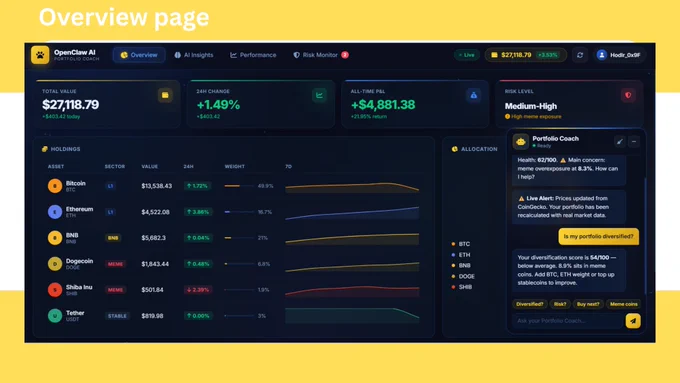Click Shiba Inu 24H change 2.39%
Screen dimensions: 680x383
[198, 290]
